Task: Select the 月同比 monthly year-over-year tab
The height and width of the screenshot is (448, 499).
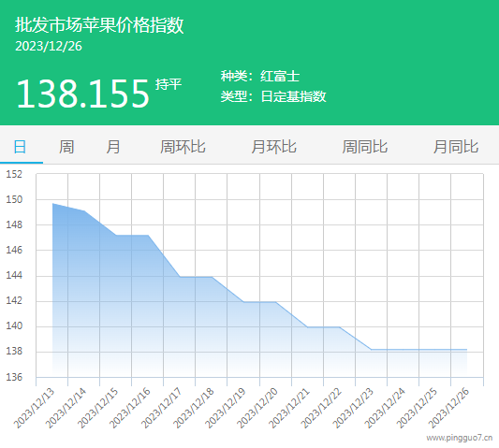Action: tap(456, 147)
